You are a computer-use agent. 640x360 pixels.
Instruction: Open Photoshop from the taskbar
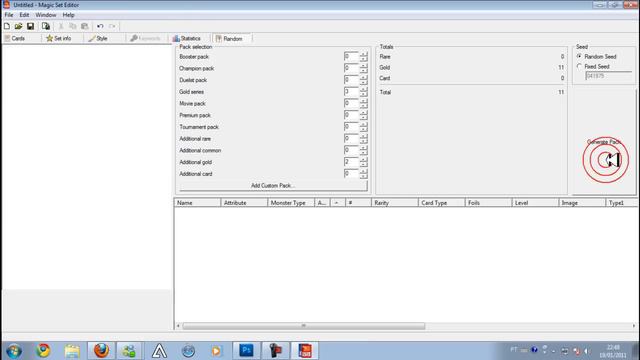click(x=246, y=351)
